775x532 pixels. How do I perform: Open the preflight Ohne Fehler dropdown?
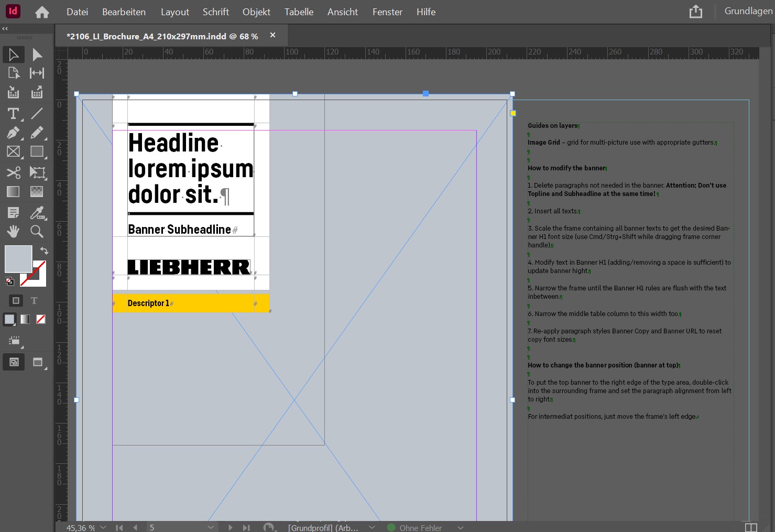point(461,527)
